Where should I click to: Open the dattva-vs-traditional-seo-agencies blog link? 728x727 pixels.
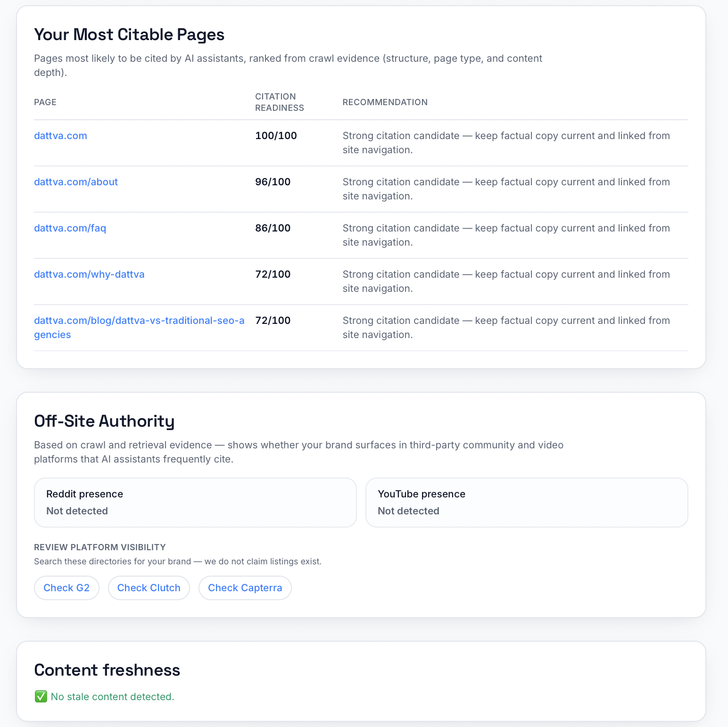click(139, 328)
